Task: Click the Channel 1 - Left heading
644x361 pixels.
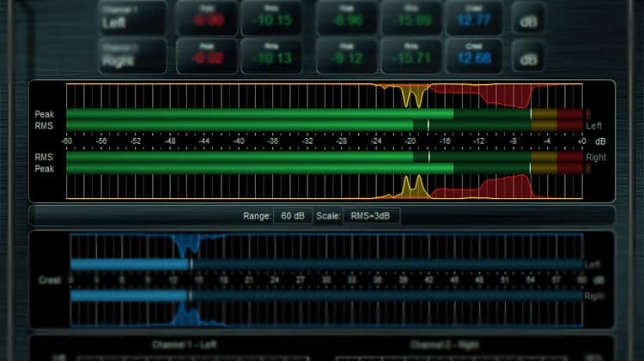Action: 184,345
